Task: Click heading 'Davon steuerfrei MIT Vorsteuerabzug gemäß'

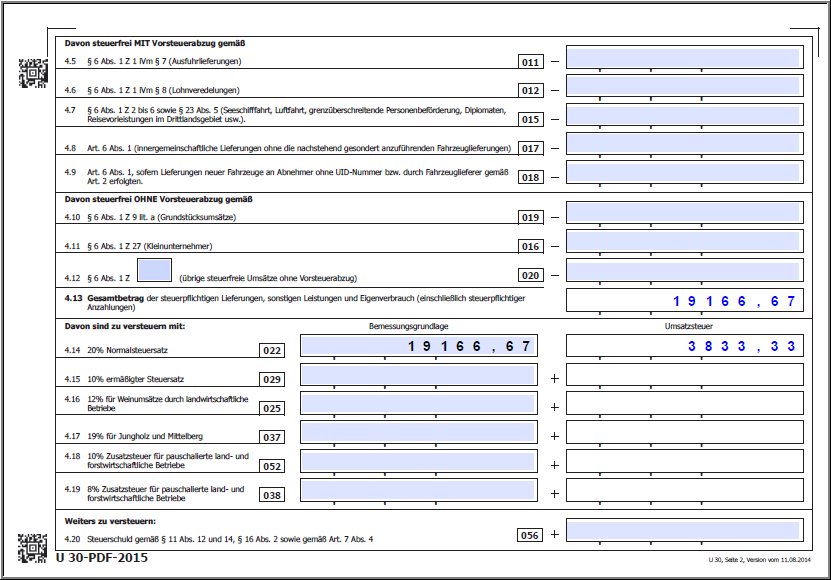Action: point(155,43)
